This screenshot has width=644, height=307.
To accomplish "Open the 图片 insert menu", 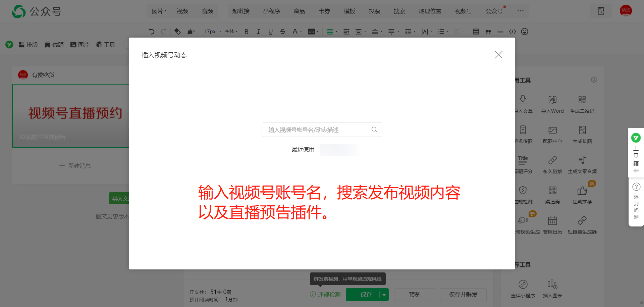I will (x=159, y=11).
